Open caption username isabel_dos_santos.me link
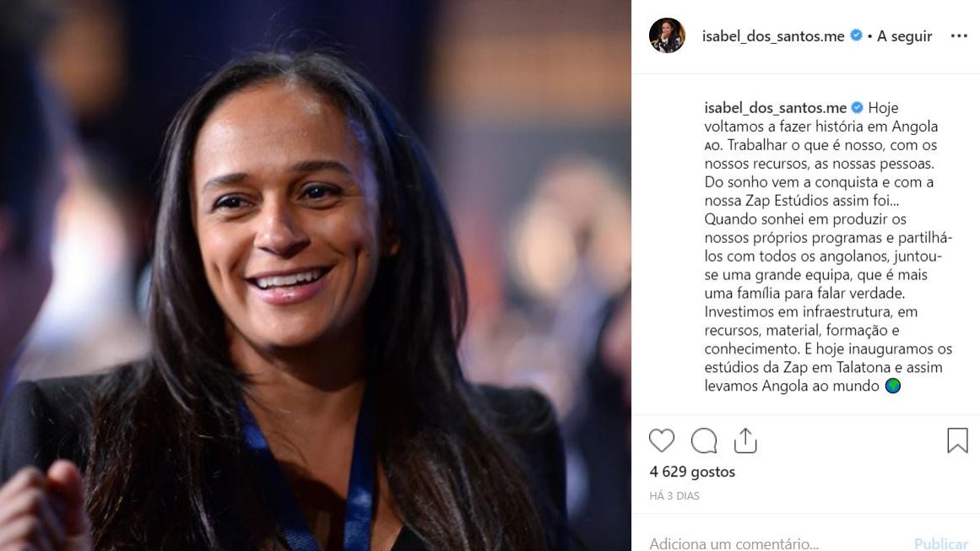Viewport: 980px width, 551px height. pos(775,107)
